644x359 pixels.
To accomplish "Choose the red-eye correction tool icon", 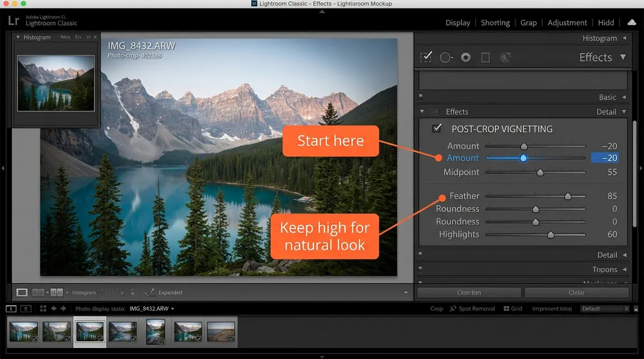I will (466, 57).
